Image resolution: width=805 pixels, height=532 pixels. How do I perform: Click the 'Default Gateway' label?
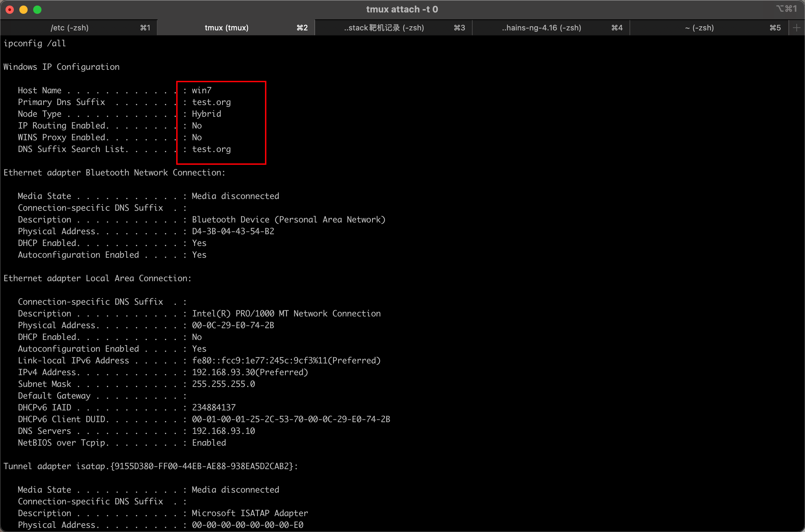point(54,396)
